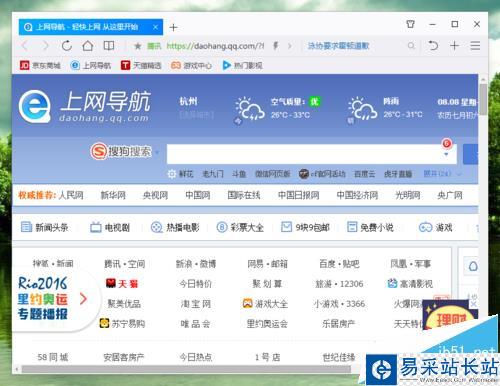Open 游戏中心 bookmark

point(191,65)
